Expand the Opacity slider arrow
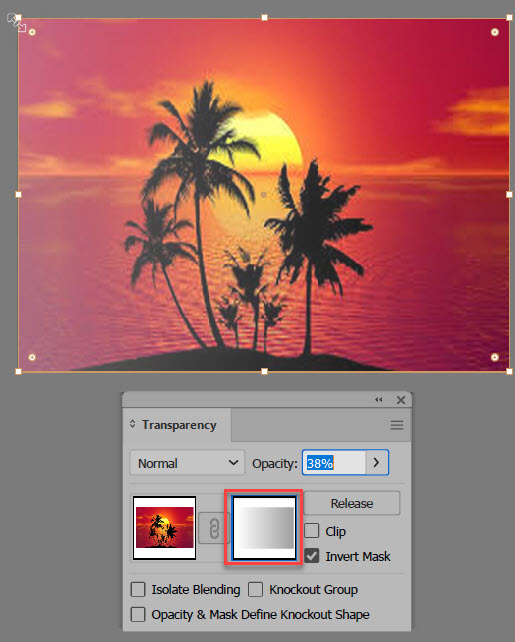 click(377, 463)
